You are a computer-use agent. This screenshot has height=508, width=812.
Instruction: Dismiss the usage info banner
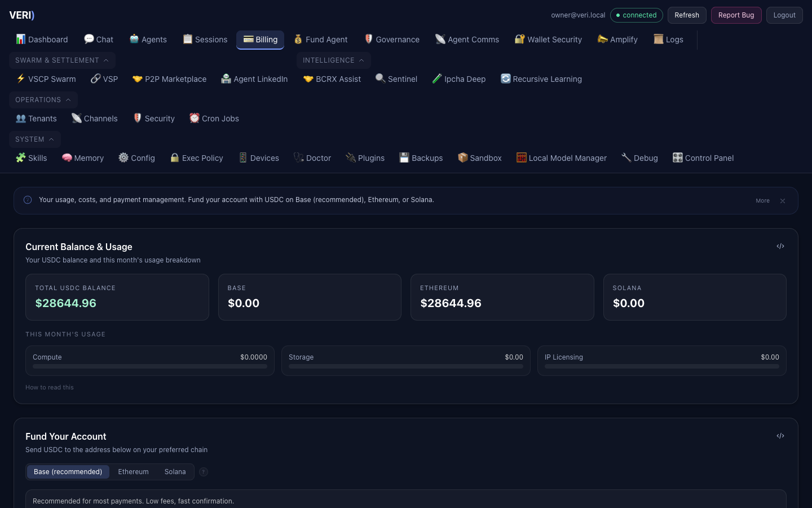[783, 200]
